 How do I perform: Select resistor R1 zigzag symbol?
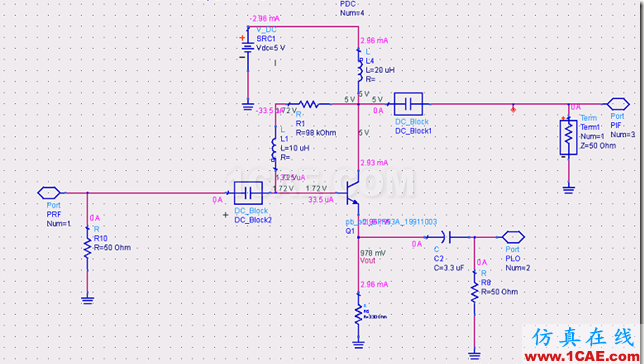(x=308, y=104)
